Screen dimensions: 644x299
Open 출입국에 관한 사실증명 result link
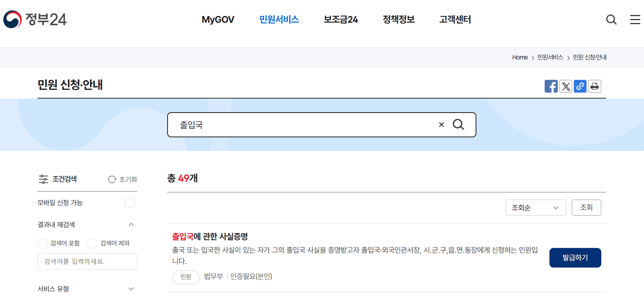coord(210,237)
